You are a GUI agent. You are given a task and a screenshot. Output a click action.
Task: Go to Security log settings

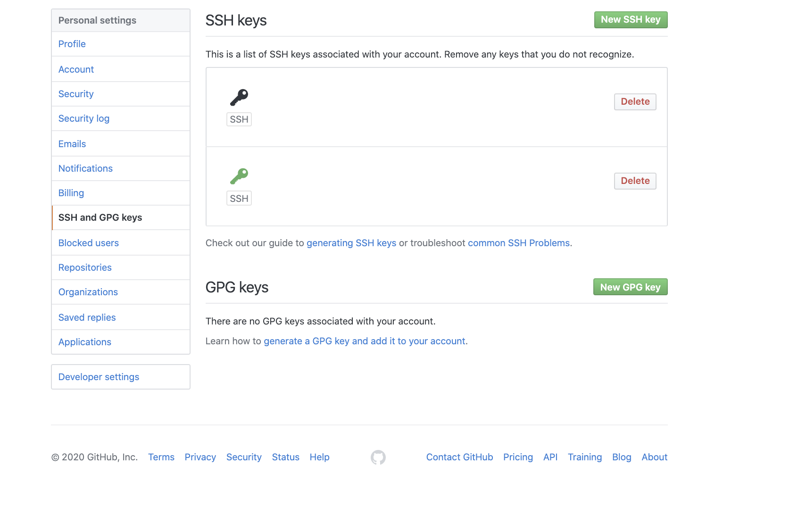pyautogui.click(x=84, y=118)
